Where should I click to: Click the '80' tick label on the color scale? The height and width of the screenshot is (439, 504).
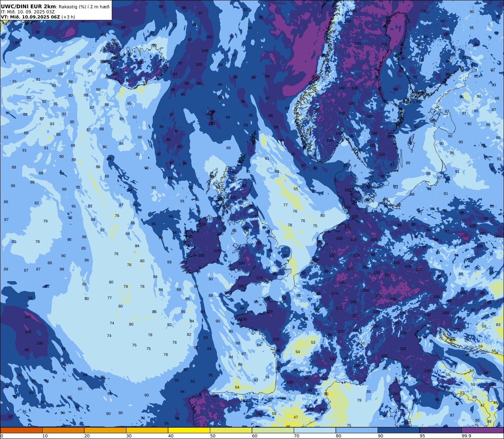point(338,436)
